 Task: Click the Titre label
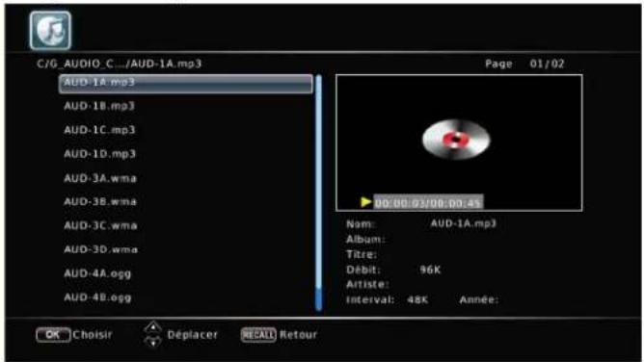362,254
